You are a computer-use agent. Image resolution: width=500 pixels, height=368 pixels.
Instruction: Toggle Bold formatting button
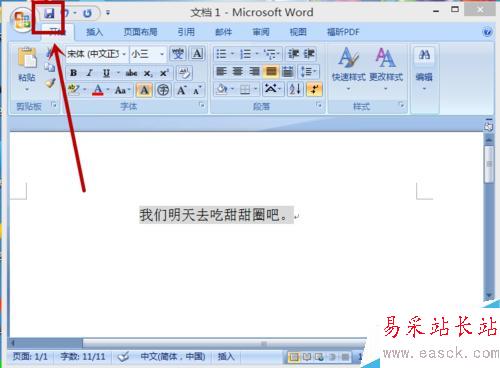74,72
